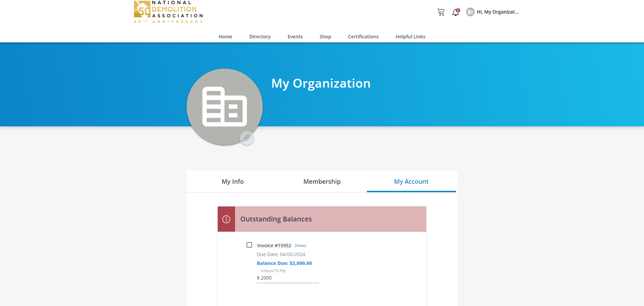Expand the "Hi, My Organizat..." user menu
Screen dimensions: 644x306
point(497,12)
